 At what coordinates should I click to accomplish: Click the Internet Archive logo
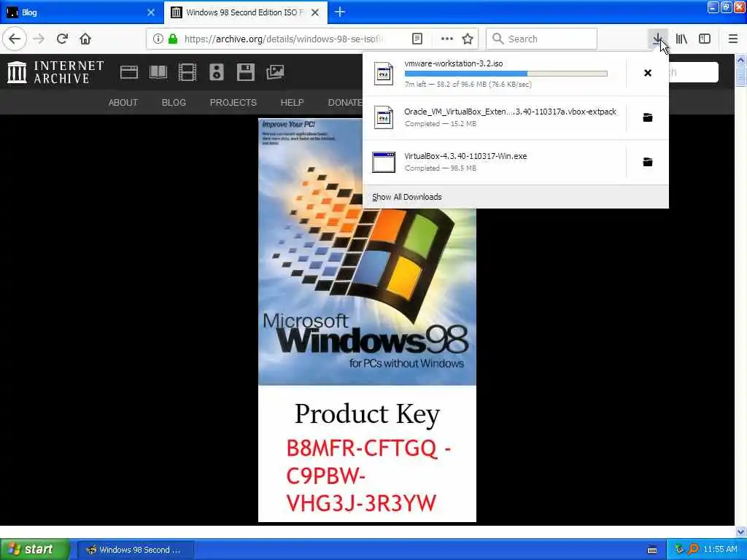(x=55, y=72)
